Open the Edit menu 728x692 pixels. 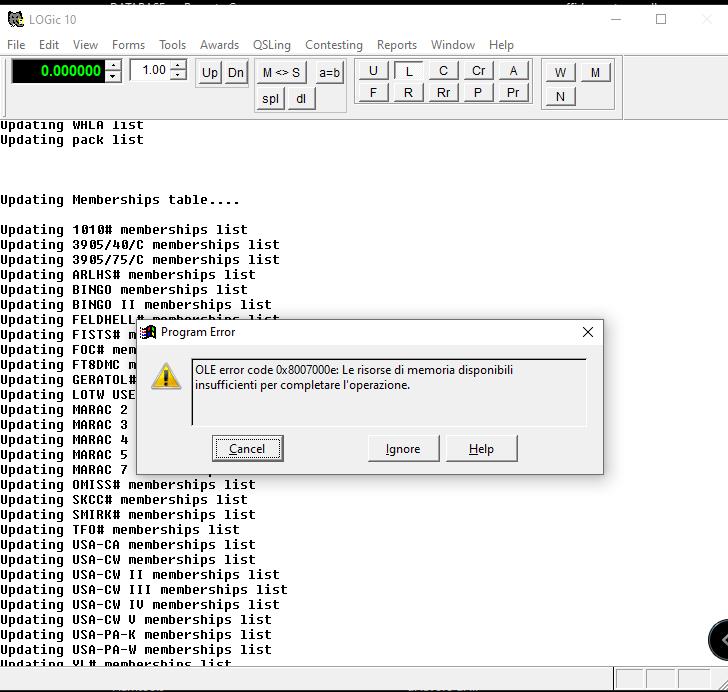click(x=49, y=45)
